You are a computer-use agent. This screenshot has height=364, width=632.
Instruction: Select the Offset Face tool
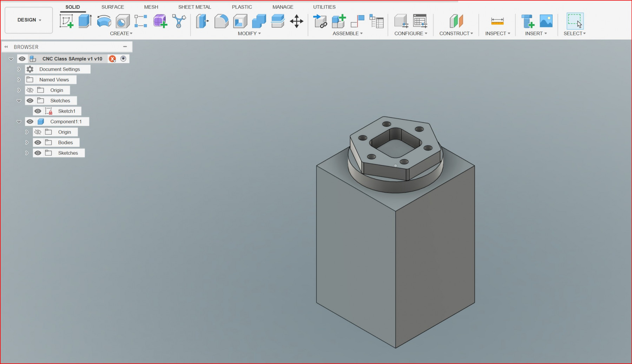click(x=278, y=21)
